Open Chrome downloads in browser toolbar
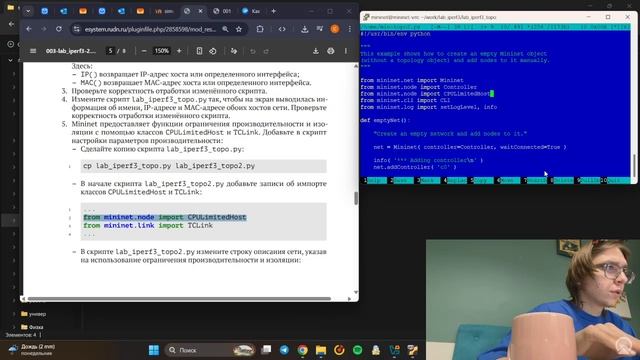 pyautogui.click(x=304, y=29)
